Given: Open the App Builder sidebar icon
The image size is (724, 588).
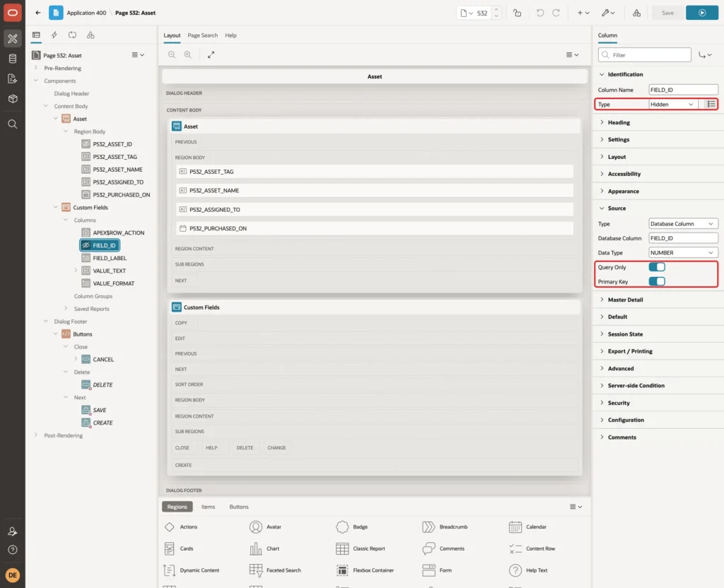Looking at the screenshot, I should [13, 39].
